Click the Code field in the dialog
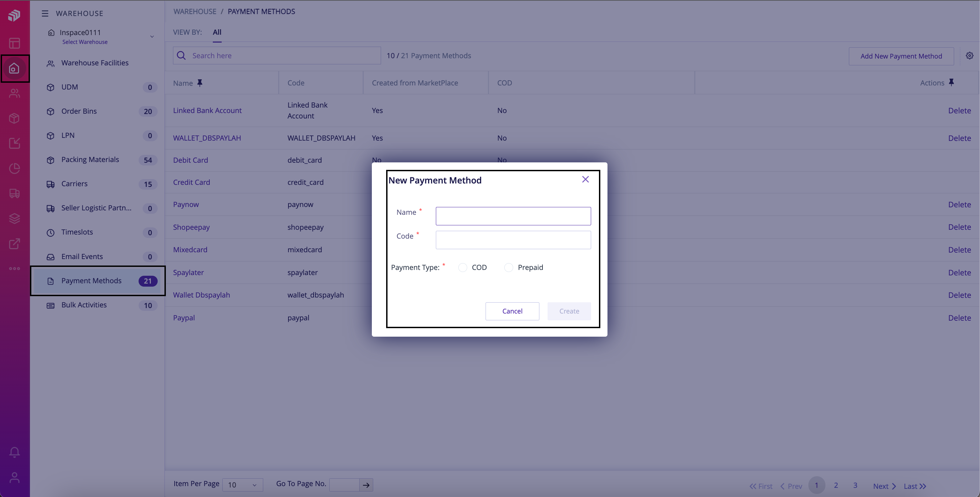Screen dimensions: 980x497 click(x=513, y=240)
